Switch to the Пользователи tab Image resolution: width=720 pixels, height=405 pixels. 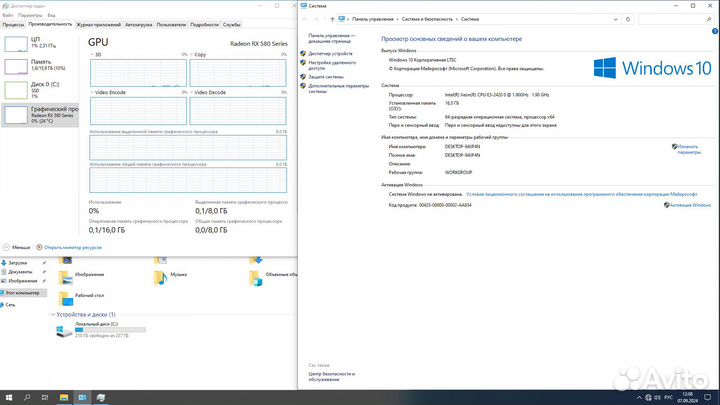(x=171, y=25)
